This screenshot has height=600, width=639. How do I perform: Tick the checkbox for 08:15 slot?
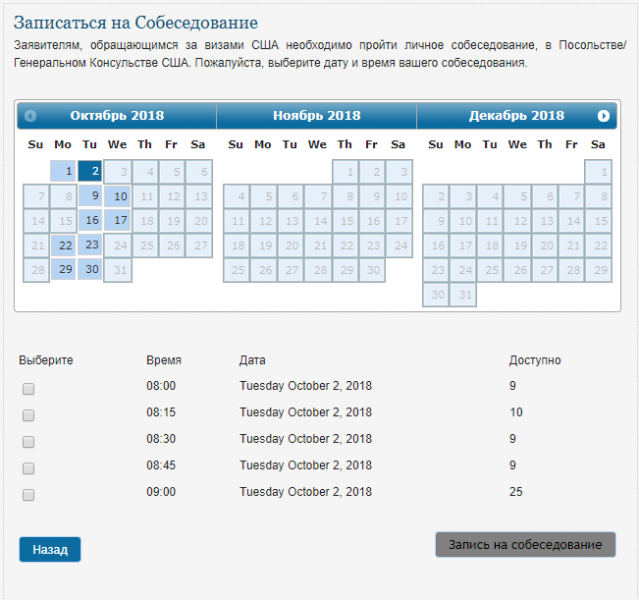coord(29,415)
